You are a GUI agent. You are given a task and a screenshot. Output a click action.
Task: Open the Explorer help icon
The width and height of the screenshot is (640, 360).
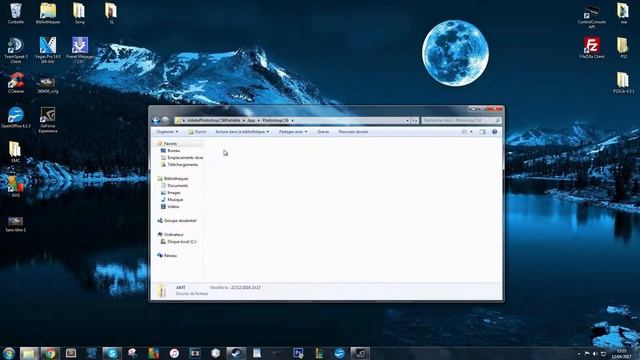click(494, 132)
